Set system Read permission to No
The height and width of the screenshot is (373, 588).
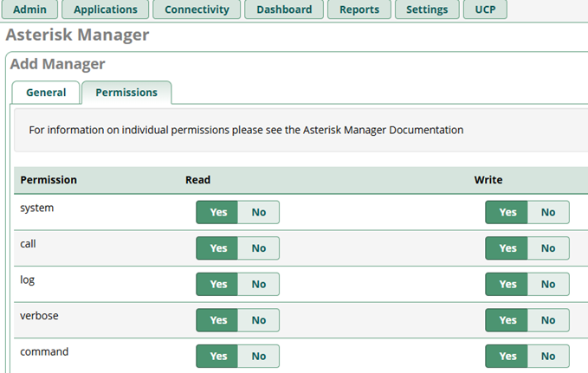click(x=259, y=212)
